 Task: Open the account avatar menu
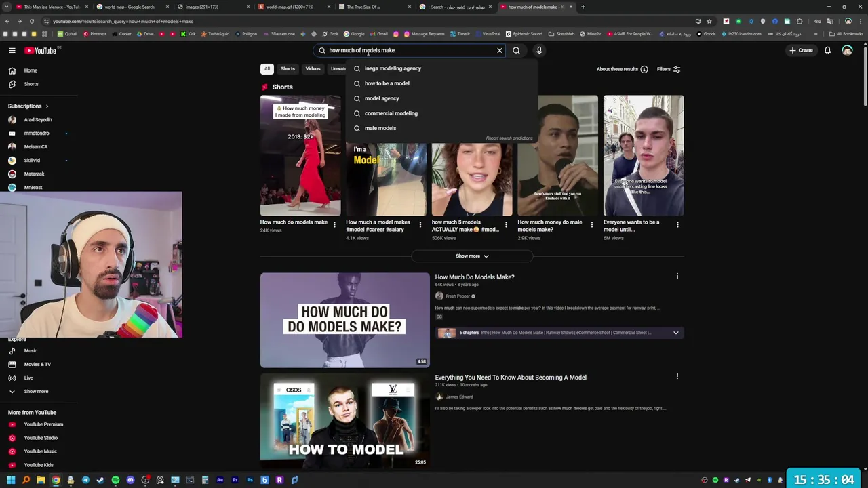(847, 50)
